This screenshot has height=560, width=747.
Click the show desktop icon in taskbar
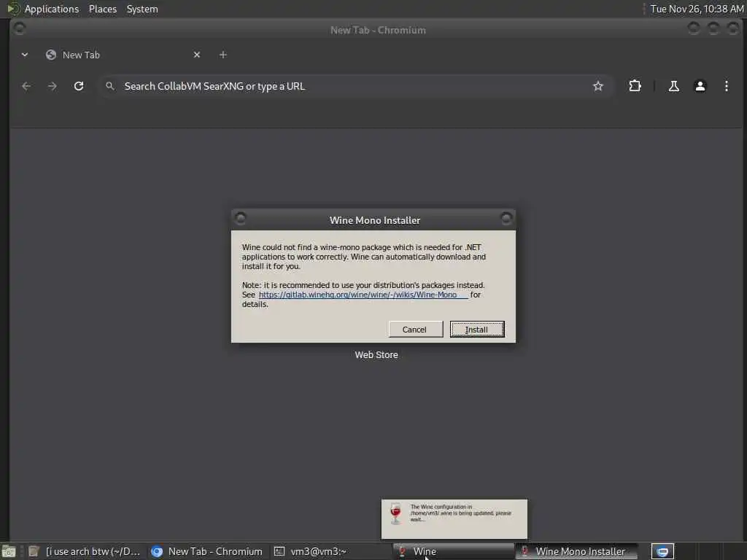pyautogui.click(x=9, y=551)
